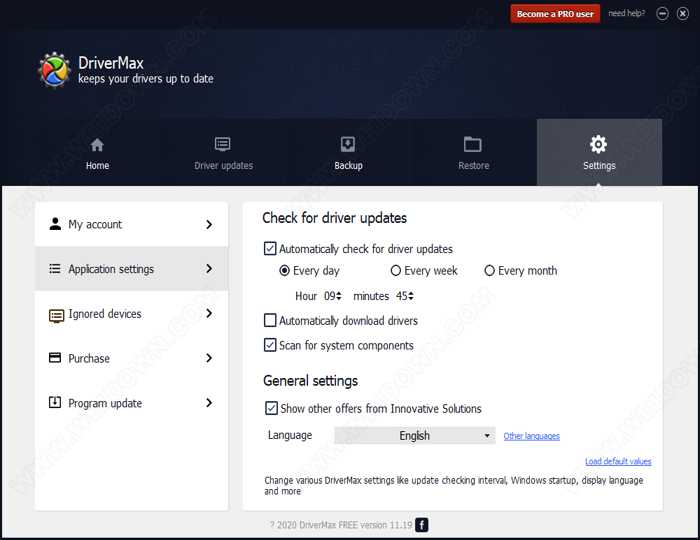This screenshot has height=540, width=700.
Task: Choose the Every month option
Action: (x=489, y=271)
